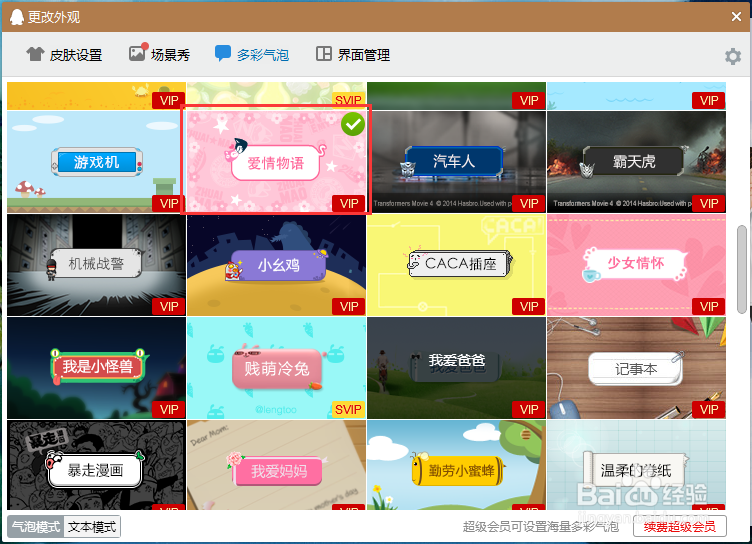Image resolution: width=752 pixels, height=544 pixels.
Task: Click the VIP badge on 记事本
Action: pyautogui.click(x=709, y=409)
